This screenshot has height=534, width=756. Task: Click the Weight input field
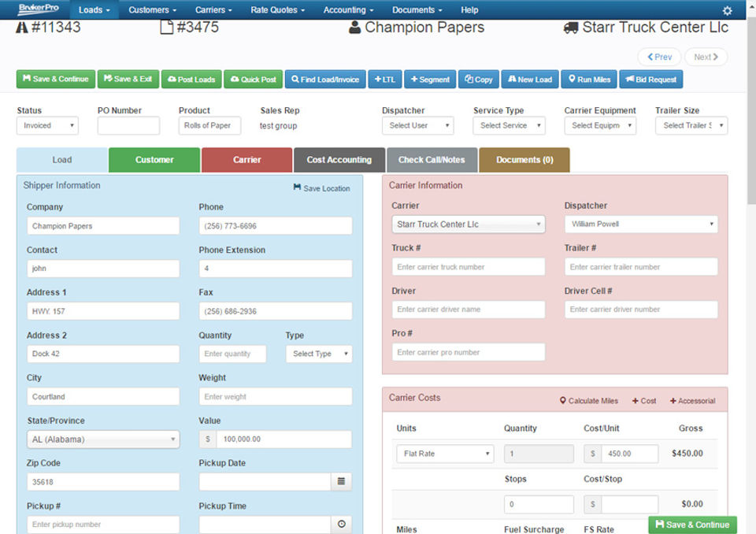pos(276,396)
